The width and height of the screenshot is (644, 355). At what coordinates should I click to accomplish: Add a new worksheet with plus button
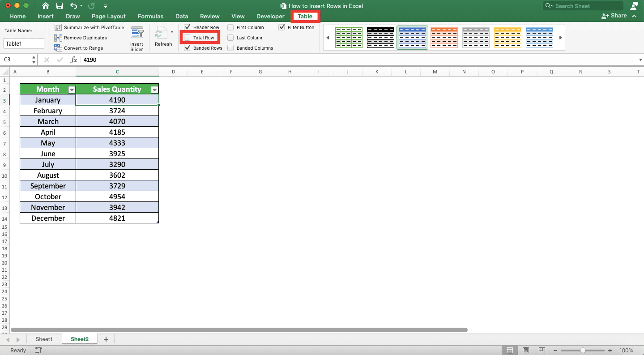pyautogui.click(x=106, y=339)
